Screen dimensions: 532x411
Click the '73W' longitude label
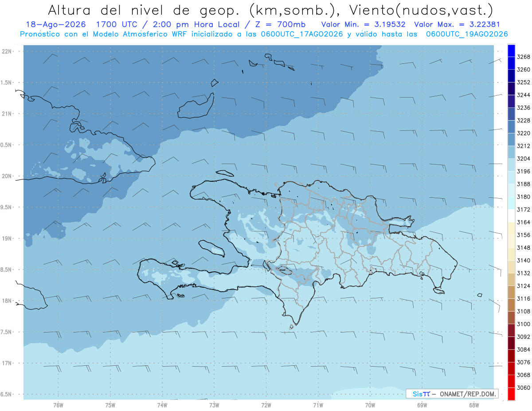point(214,404)
